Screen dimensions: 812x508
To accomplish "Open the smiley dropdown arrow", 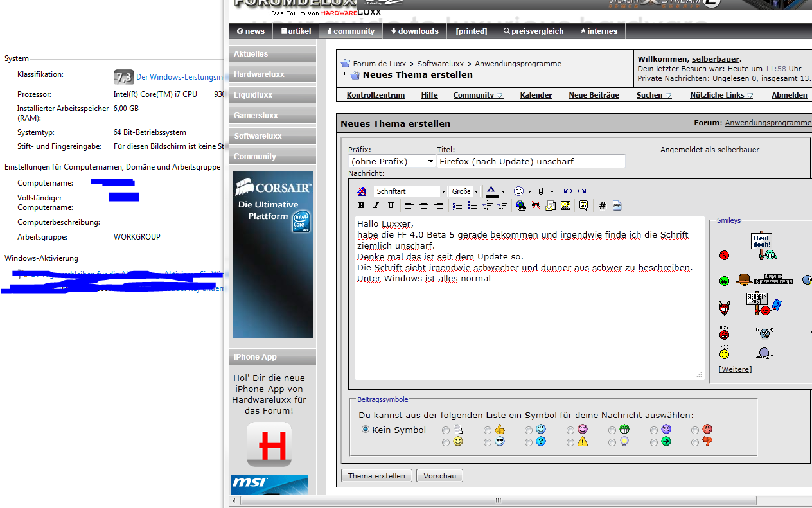I will 529,191.
